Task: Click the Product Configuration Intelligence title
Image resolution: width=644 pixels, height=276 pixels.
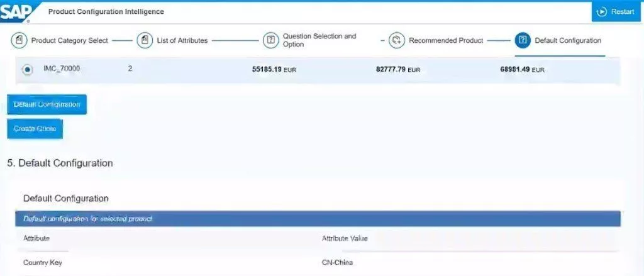Action: click(x=106, y=11)
